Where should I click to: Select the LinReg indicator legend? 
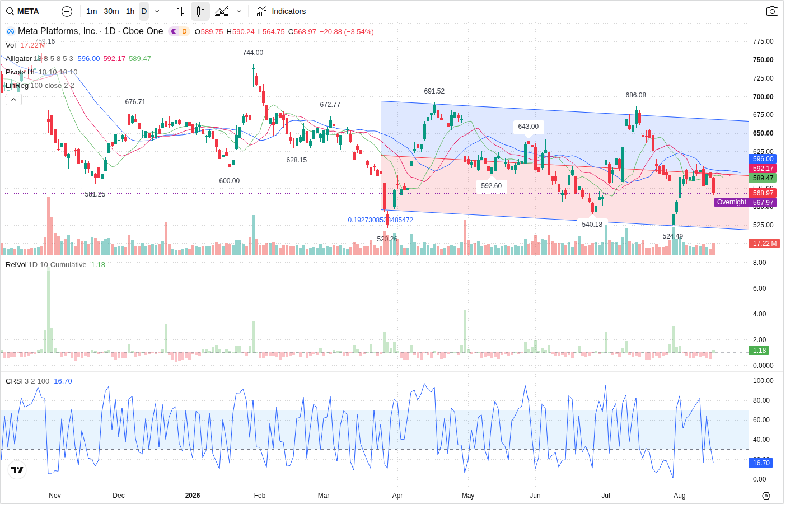point(17,86)
